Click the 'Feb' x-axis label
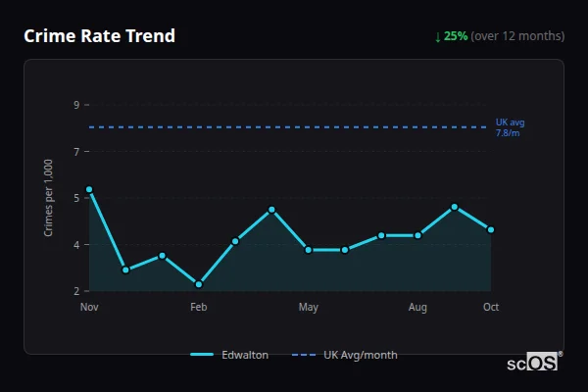 pyautogui.click(x=199, y=307)
